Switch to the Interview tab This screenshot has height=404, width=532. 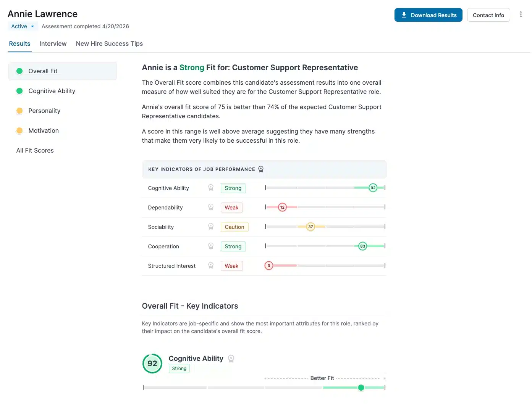pyautogui.click(x=53, y=44)
